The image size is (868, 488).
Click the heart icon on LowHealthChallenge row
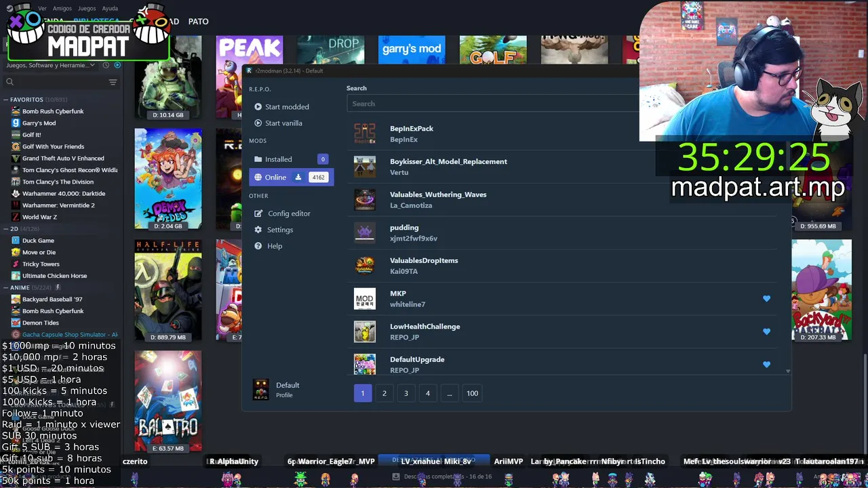[766, 331]
